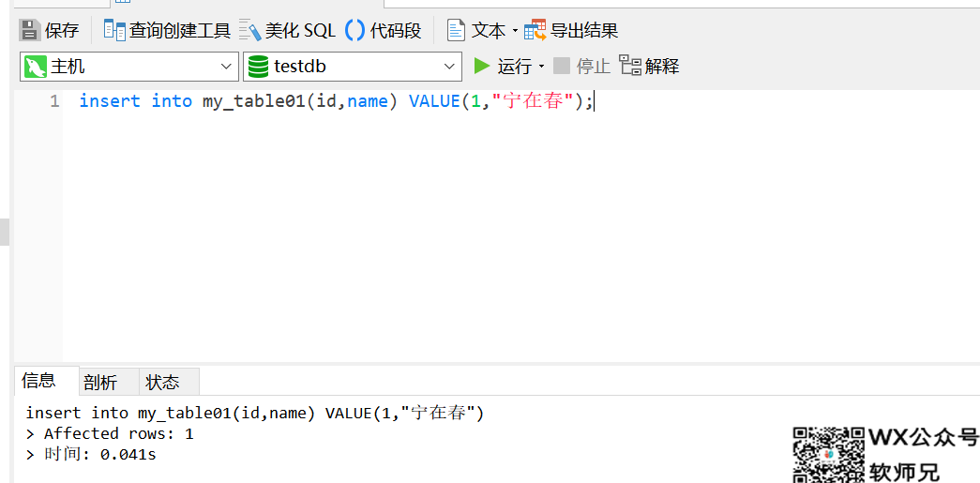The width and height of the screenshot is (980, 483).
Task: Expand the Text (文本) dropdown arrow
Action: click(515, 31)
